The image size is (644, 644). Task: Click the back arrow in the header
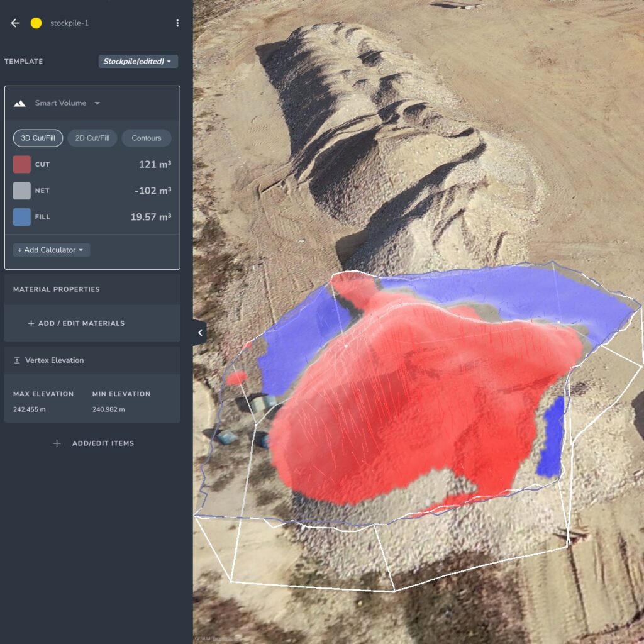[x=14, y=23]
